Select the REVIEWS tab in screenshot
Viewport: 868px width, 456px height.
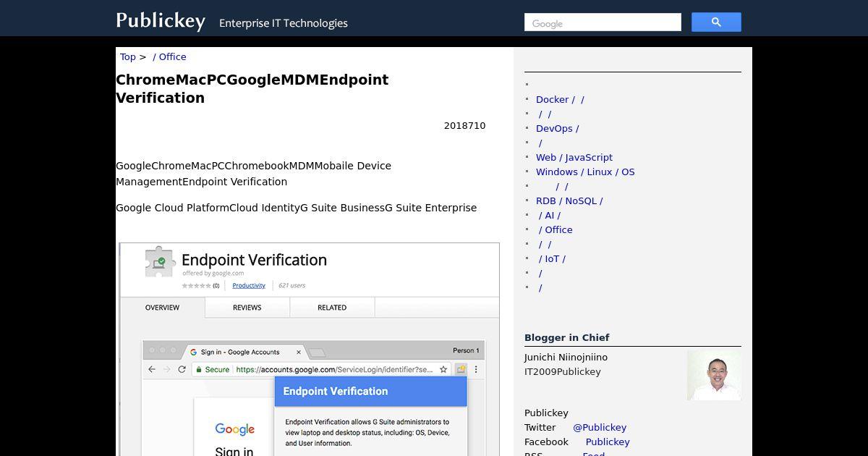point(247,308)
